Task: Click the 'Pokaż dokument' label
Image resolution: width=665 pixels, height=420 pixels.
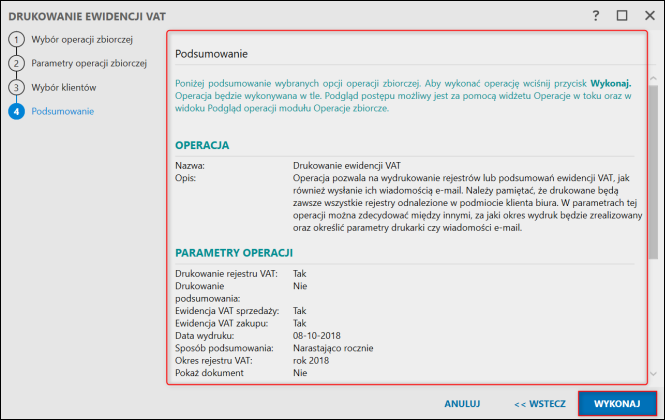Action: 209,373
